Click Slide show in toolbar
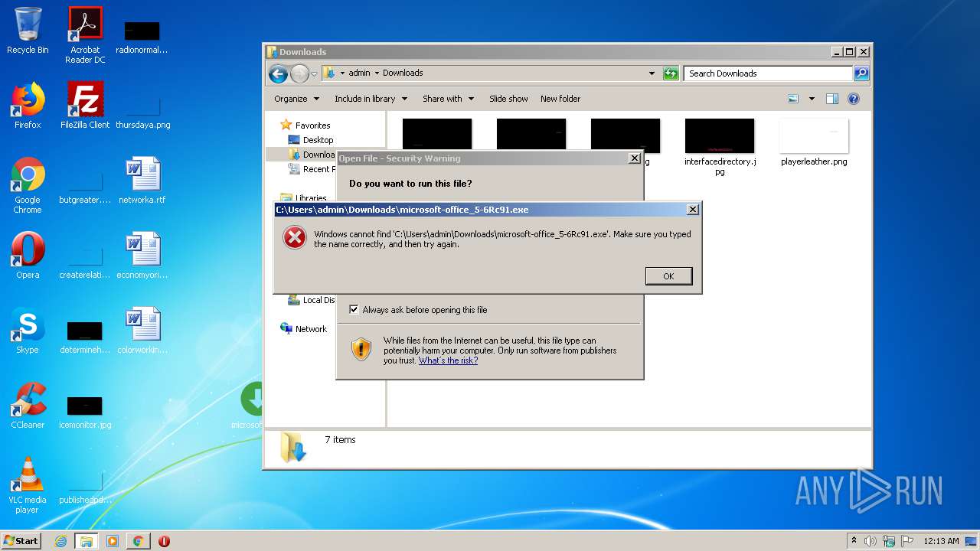The image size is (980, 551). 508,99
